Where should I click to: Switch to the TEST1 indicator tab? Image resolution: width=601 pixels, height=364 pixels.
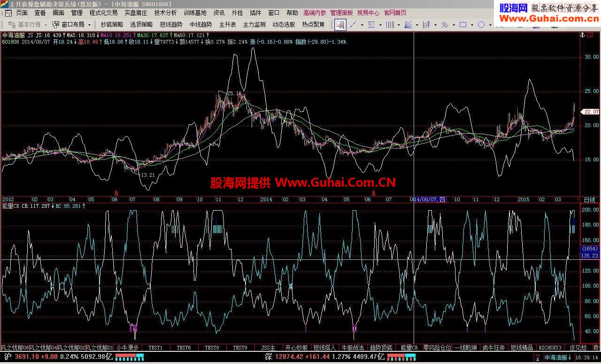tap(155, 348)
